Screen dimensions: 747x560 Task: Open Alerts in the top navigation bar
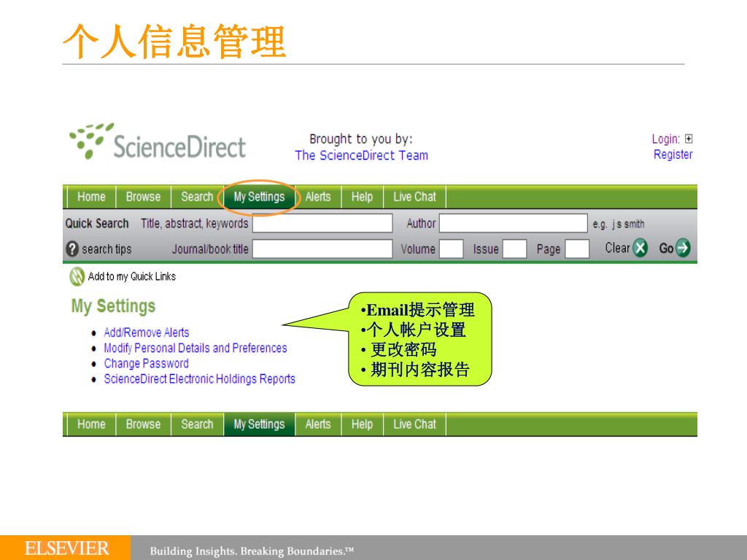point(318,197)
